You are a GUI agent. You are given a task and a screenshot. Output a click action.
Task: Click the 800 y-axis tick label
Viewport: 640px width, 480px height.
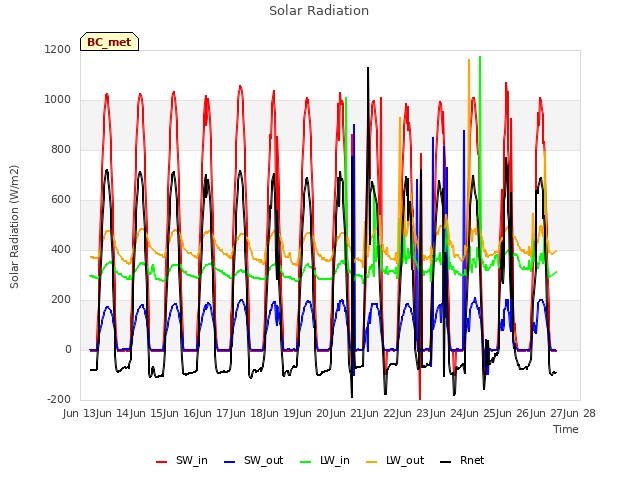[61, 149]
